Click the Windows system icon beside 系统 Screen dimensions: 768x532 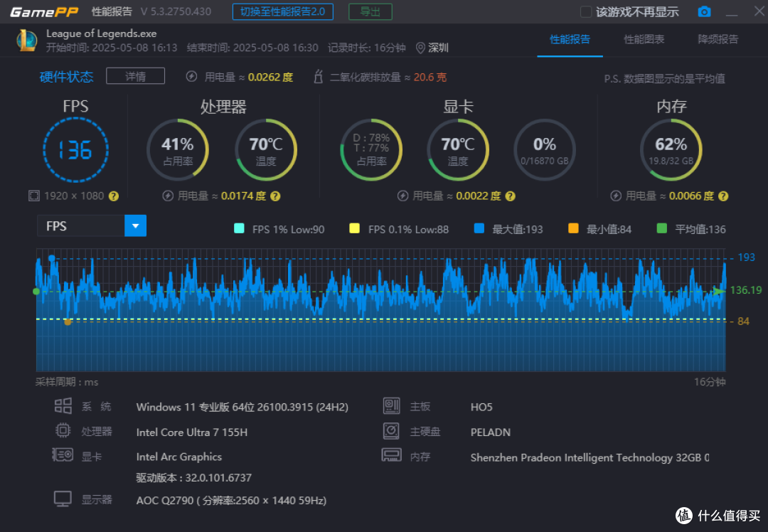tap(63, 405)
